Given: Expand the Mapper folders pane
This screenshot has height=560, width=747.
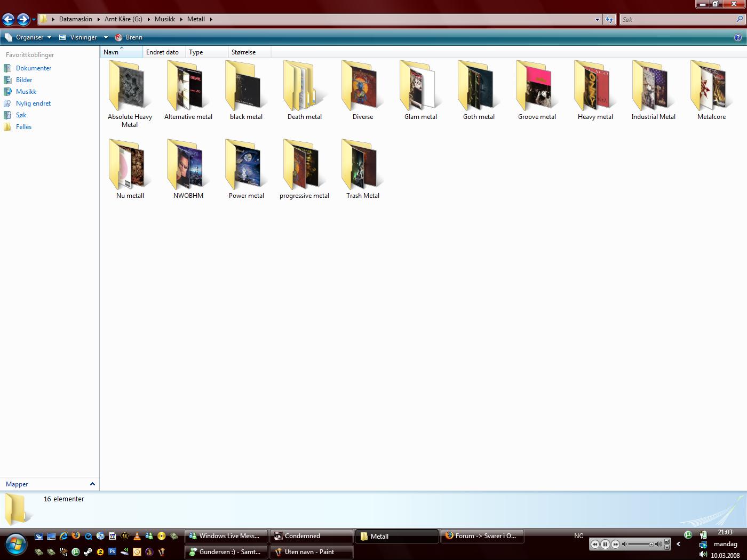Looking at the screenshot, I should tap(50, 484).
